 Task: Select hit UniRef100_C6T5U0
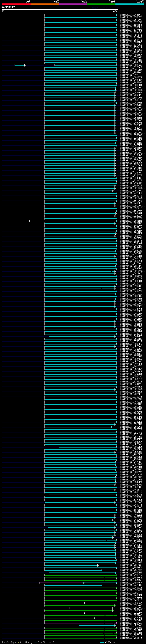coord(131,20)
